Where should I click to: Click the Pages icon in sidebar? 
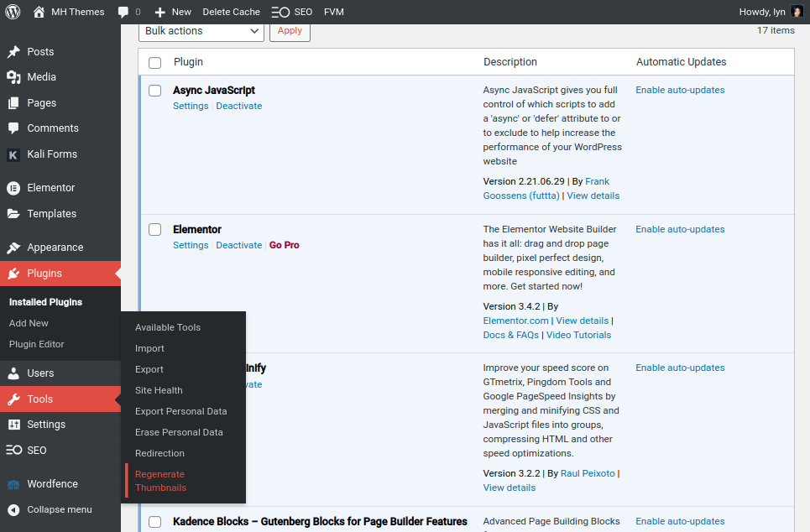pos(14,102)
